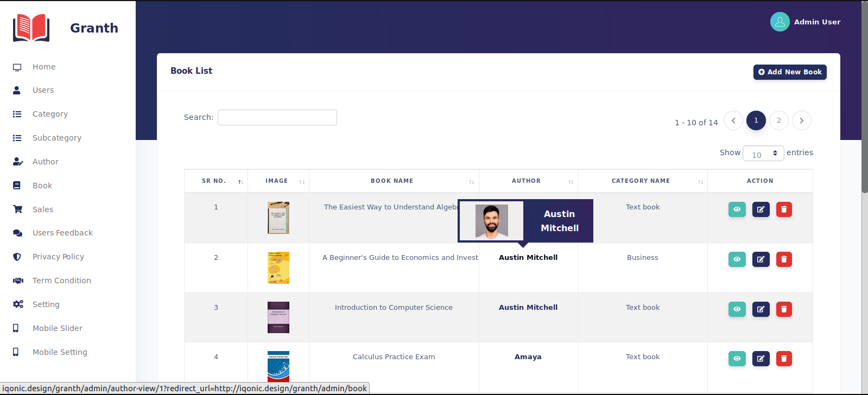Viewport: 868px width, 395px height.
Task: Click the Granth brand name
Action: coord(94,28)
